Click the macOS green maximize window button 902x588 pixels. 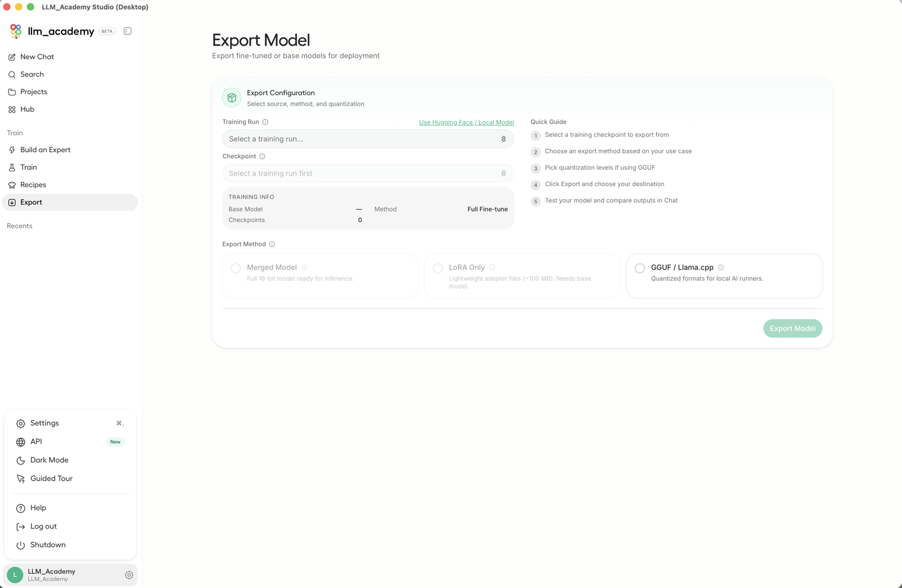point(30,7)
